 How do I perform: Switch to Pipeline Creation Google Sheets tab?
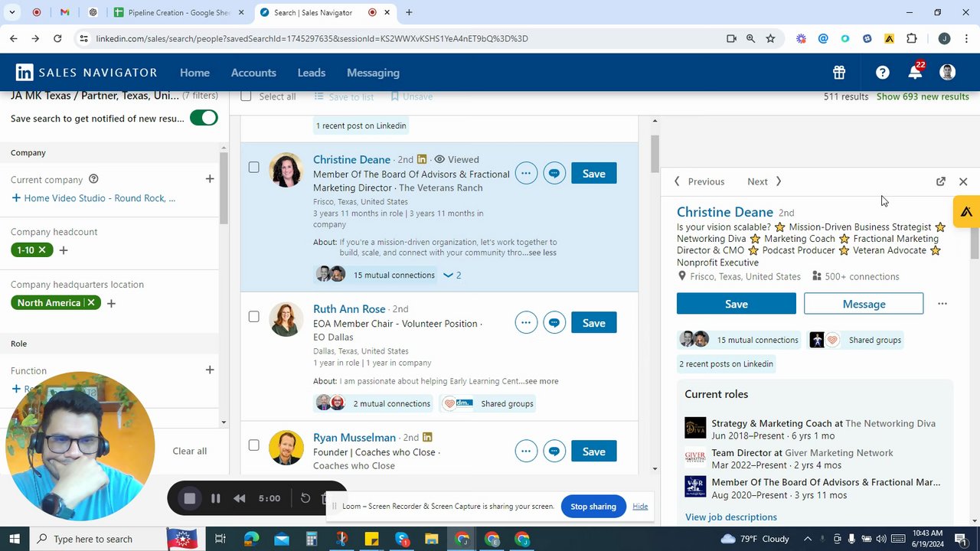tap(179, 12)
